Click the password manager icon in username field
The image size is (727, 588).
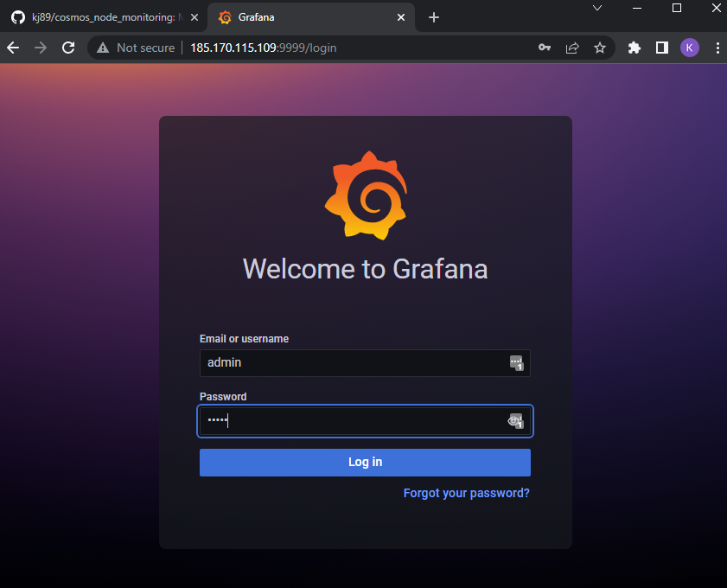516,362
